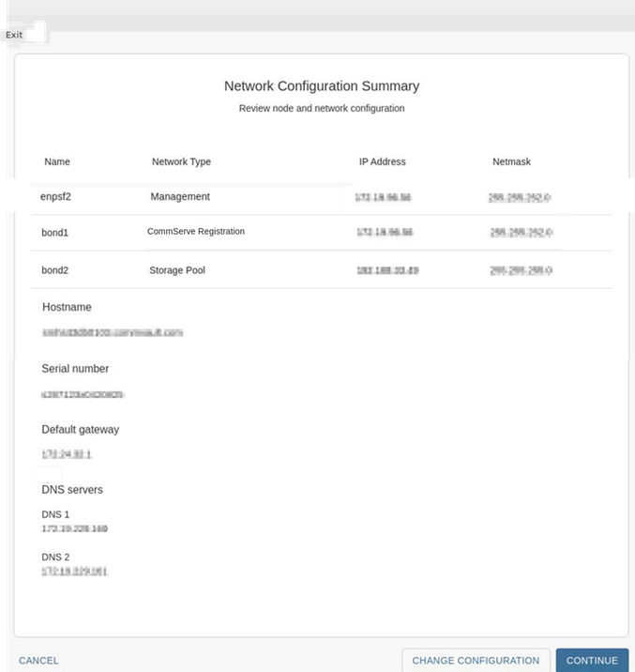
Task: Click the Storage Pool network type
Action: 176,270
